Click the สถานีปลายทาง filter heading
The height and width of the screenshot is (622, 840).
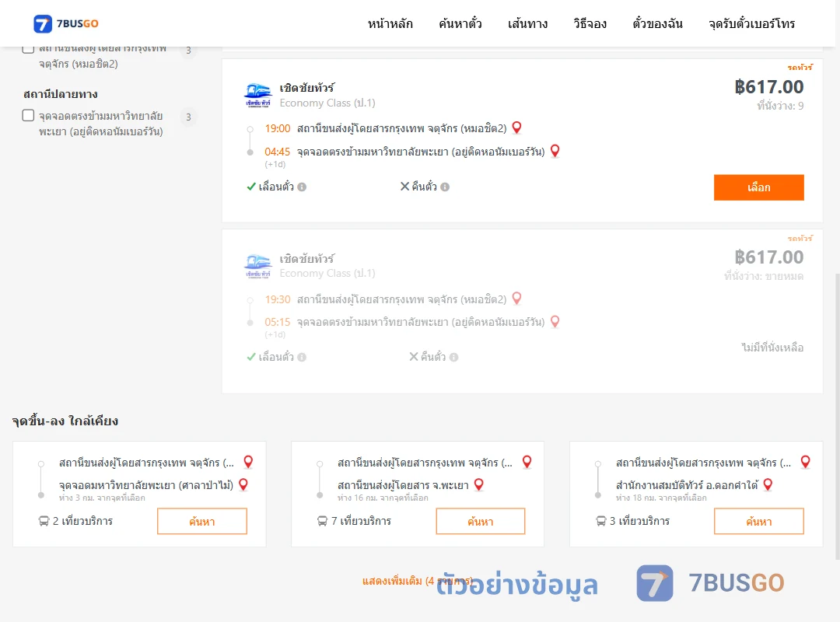click(x=61, y=94)
